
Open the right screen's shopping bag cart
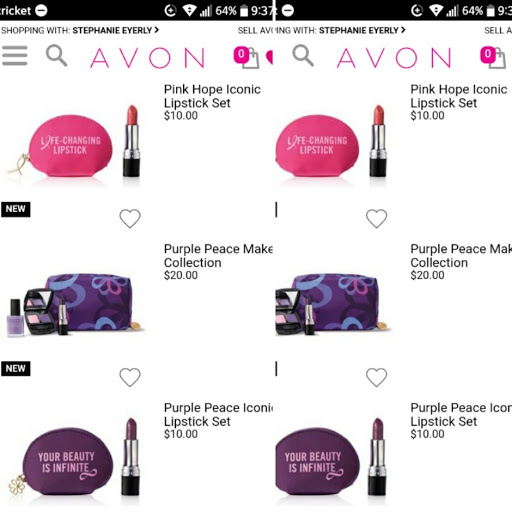click(493, 57)
